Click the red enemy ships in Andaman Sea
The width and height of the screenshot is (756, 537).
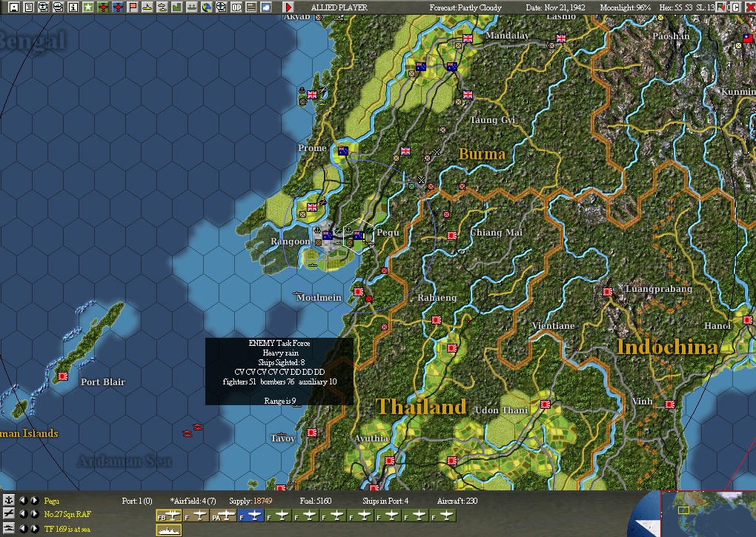point(193,430)
